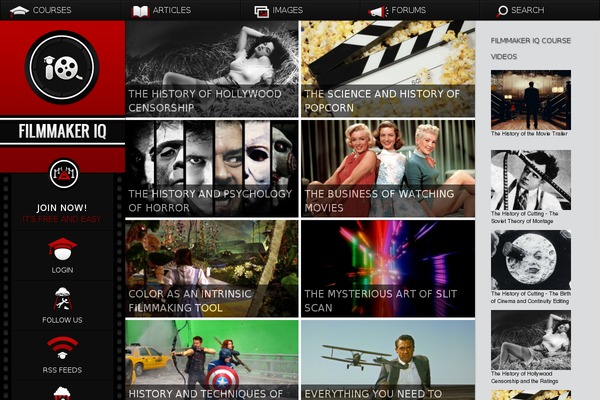Open the Images menu item

pos(287,10)
